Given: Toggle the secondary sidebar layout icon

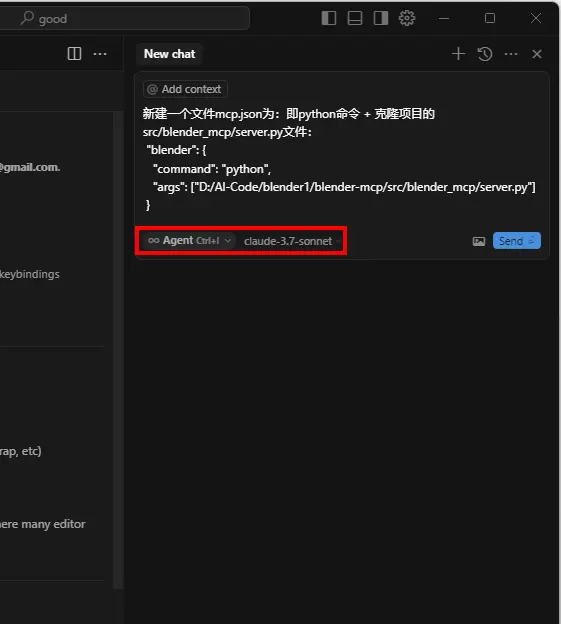Looking at the screenshot, I should pos(381,18).
